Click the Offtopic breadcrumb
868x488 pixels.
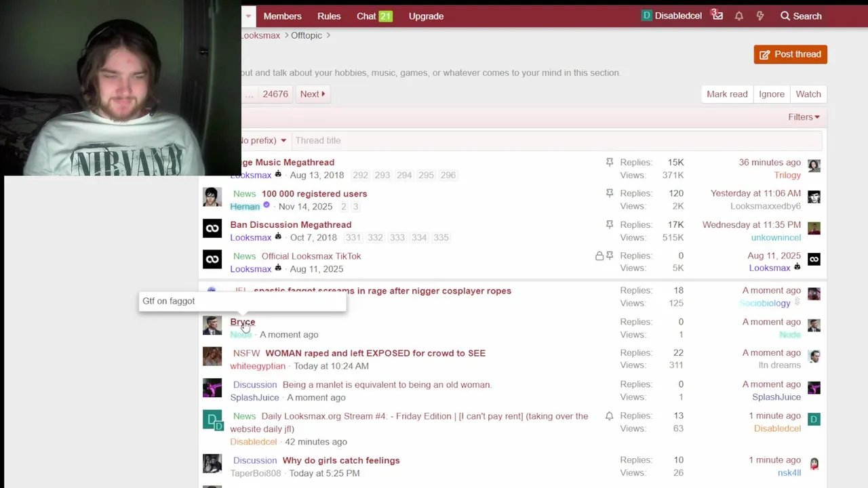tap(307, 35)
